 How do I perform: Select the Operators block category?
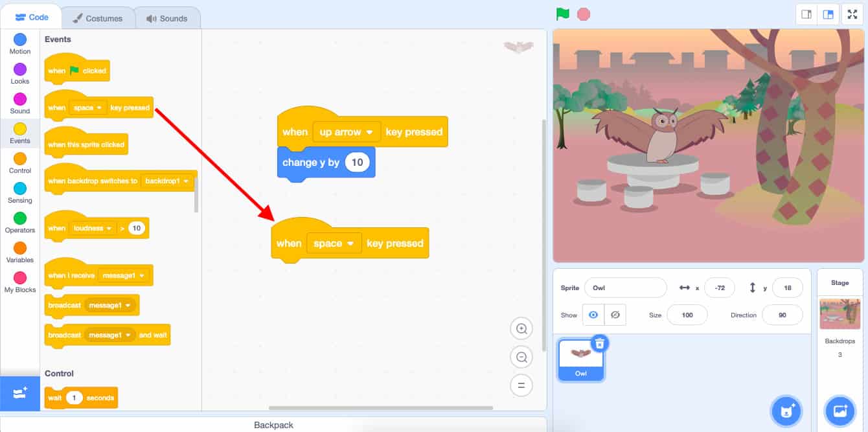20,223
